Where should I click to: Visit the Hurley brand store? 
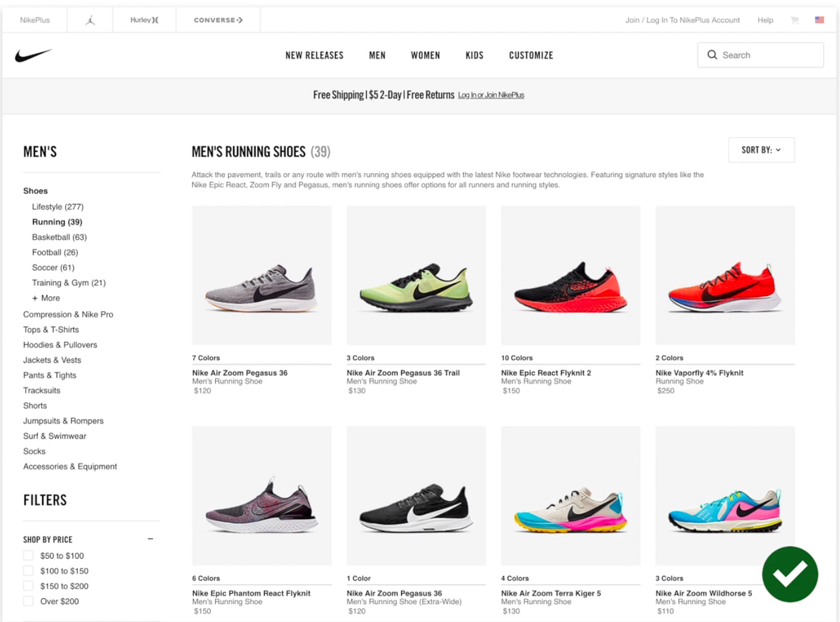click(x=143, y=20)
